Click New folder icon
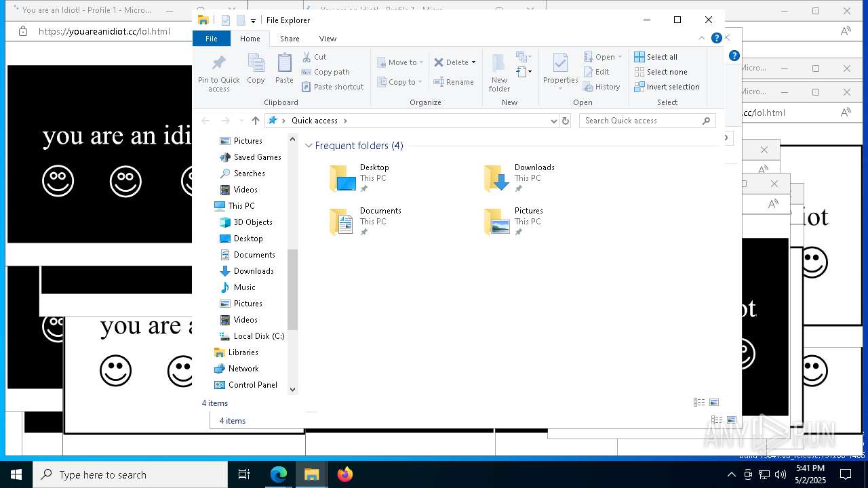 (x=498, y=63)
